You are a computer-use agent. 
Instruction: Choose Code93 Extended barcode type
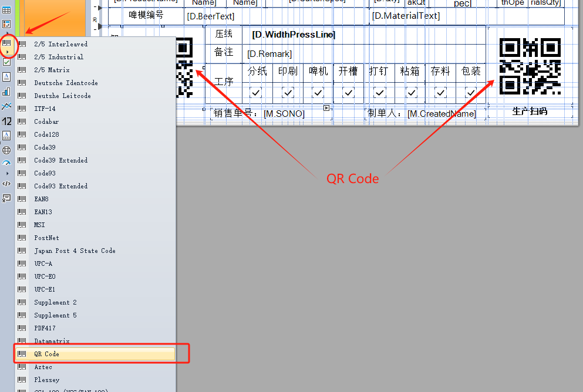click(x=95, y=186)
